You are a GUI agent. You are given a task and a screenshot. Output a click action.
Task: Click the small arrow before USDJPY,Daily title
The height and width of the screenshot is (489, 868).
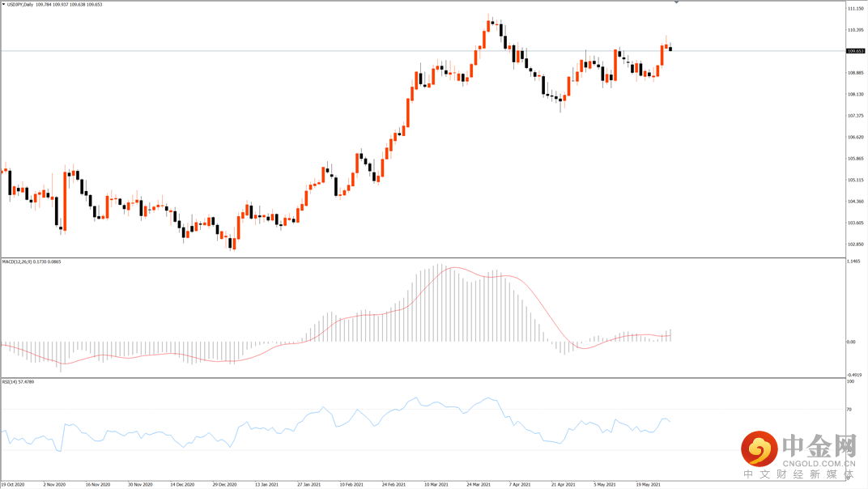3,4
